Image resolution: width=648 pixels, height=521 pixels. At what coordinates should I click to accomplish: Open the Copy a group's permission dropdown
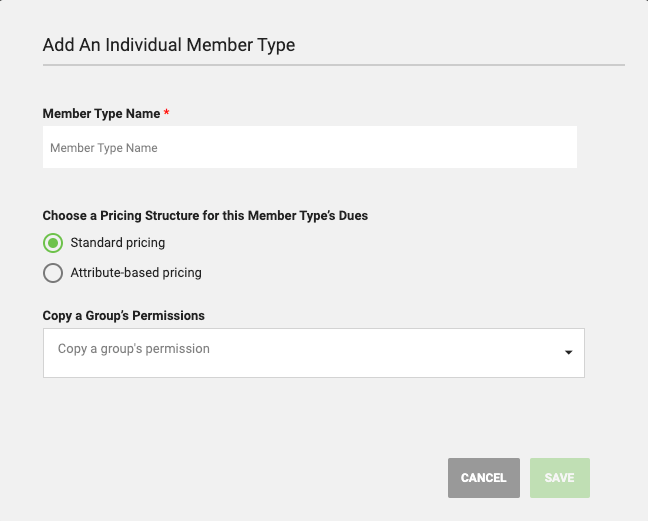tap(314, 353)
